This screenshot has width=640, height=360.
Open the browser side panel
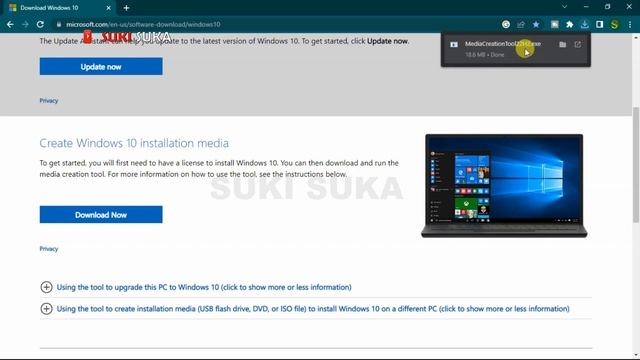tap(600, 24)
